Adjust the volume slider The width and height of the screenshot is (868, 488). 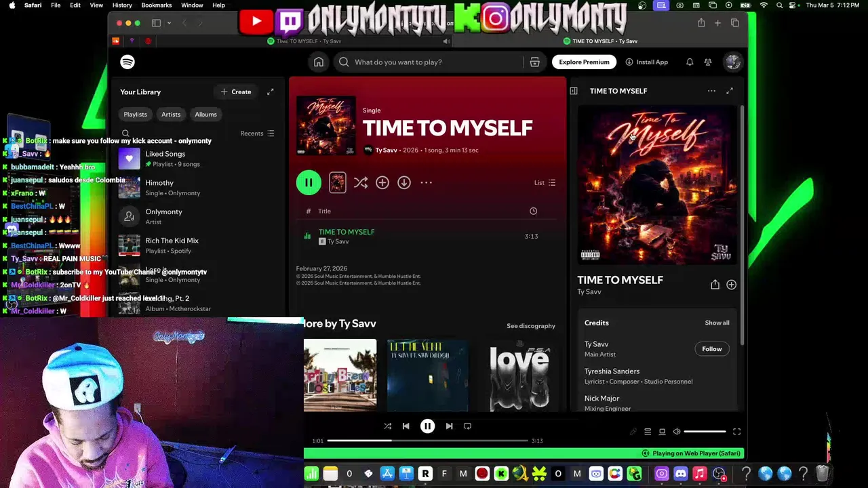705,432
